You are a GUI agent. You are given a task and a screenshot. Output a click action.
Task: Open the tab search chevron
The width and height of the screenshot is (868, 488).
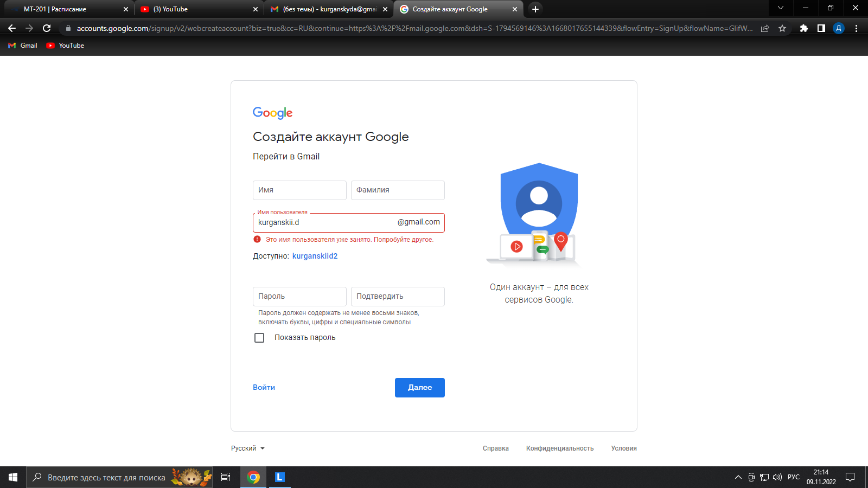[x=781, y=8]
